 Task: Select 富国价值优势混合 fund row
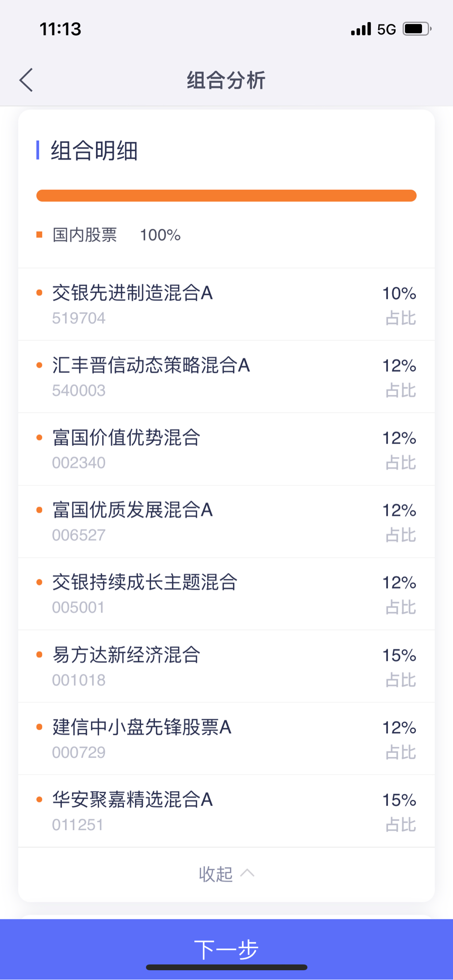click(x=126, y=438)
